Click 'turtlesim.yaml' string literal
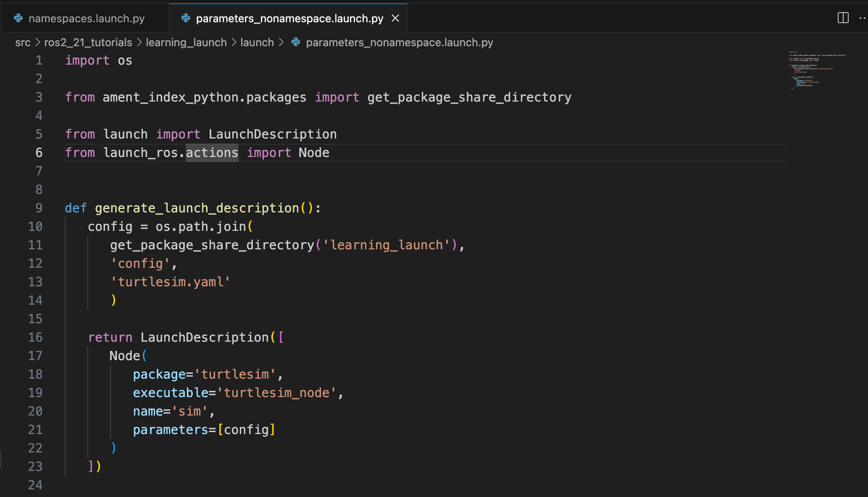This screenshot has height=497, width=868. (x=170, y=282)
